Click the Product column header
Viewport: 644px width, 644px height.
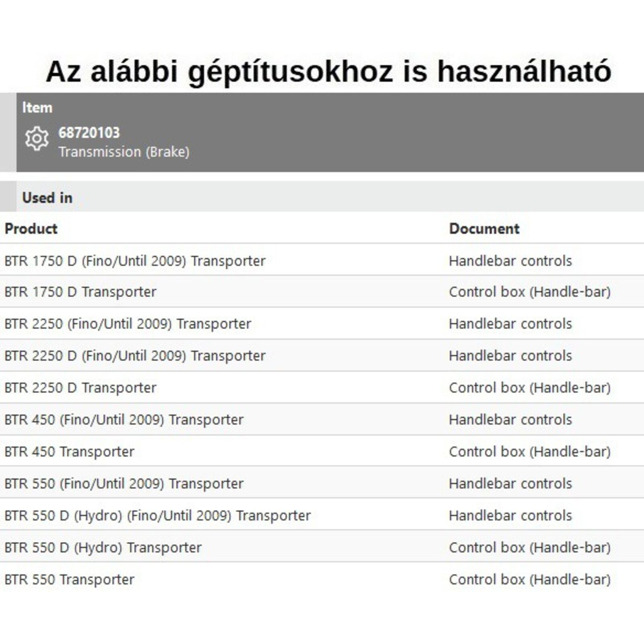(31, 229)
